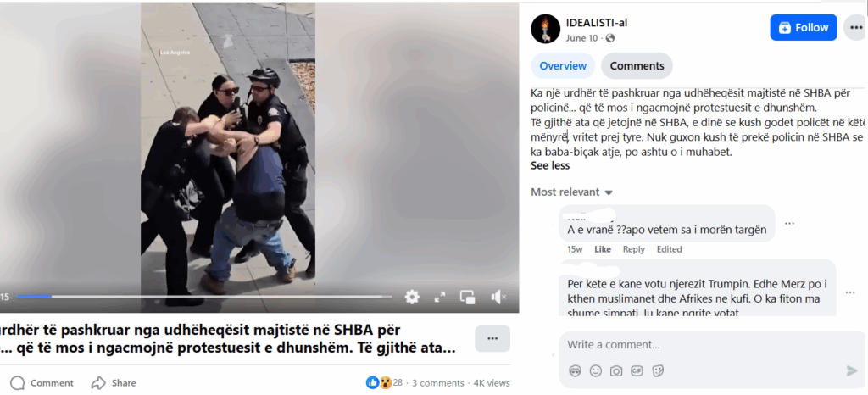Seek along the video progress bar

203,297
